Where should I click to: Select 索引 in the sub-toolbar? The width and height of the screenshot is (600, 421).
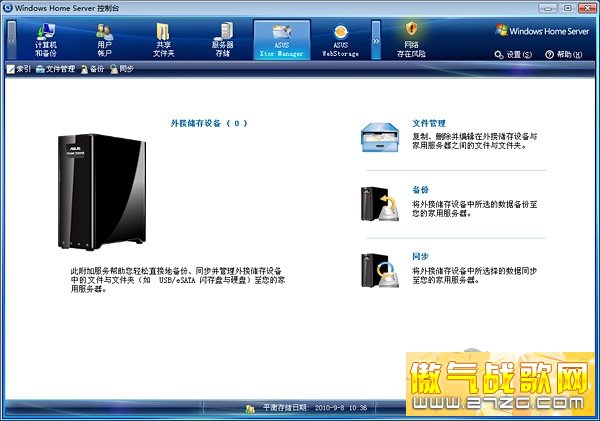click(x=19, y=69)
